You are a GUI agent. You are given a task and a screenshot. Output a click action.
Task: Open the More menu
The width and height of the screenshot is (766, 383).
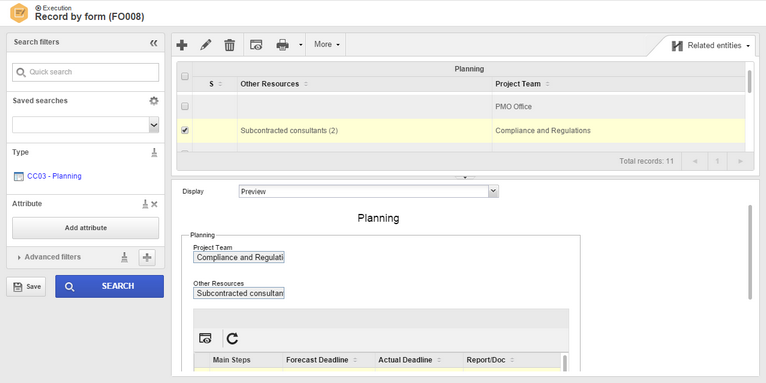point(326,44)
